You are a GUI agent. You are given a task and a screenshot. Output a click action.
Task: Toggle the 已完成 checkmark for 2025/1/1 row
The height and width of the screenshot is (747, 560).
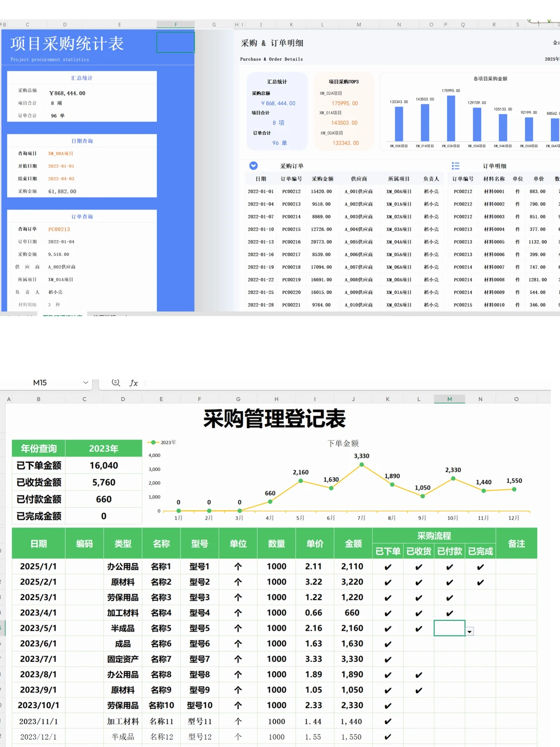click(x=481, y=566)
